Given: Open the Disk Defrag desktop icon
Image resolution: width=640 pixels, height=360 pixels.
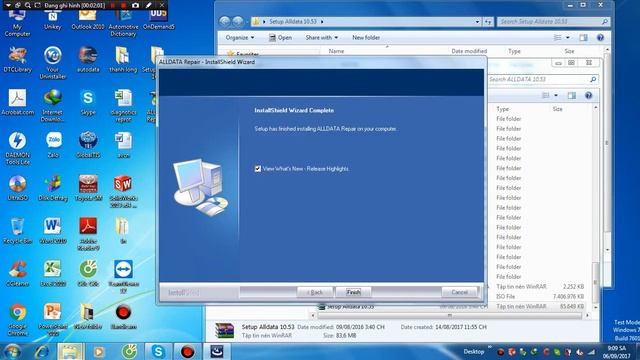Looking at the screenshot, I should [x=53, y=188].
